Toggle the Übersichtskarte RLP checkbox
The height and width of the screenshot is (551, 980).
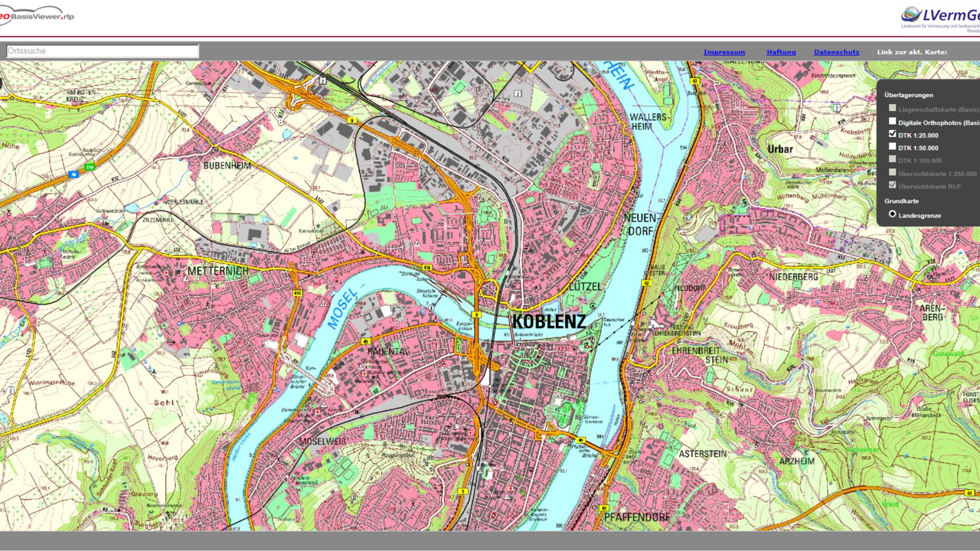(x=892, y=184)
